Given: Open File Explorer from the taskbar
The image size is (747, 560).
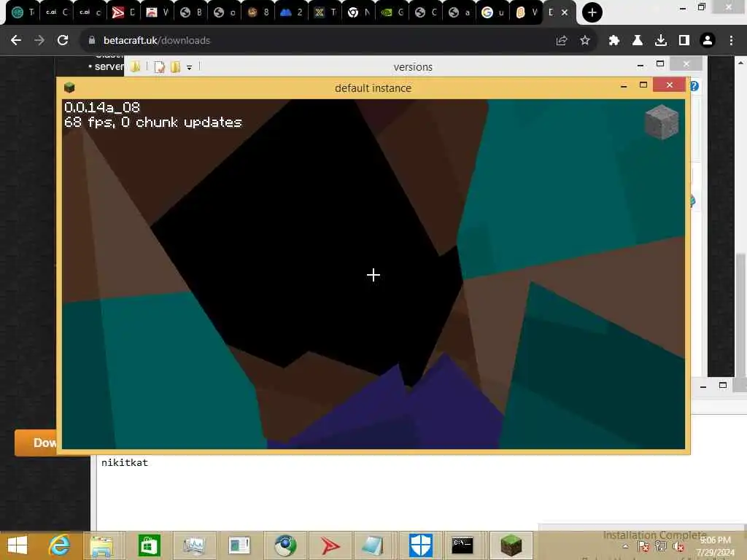Looking at the screenshot, I should [101, 545].
